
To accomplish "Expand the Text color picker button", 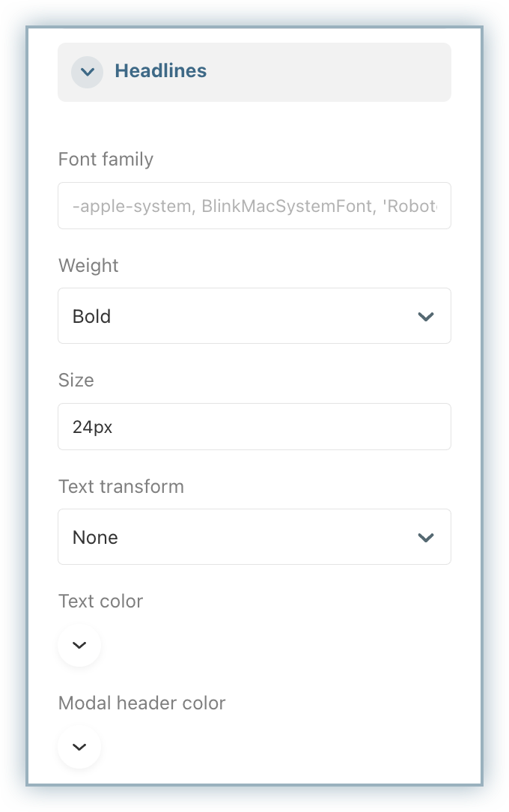I will point(79,645).
